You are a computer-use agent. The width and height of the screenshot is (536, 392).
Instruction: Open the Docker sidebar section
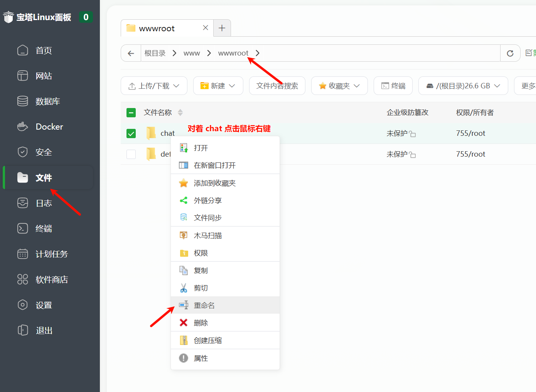(x=49, y=127)
